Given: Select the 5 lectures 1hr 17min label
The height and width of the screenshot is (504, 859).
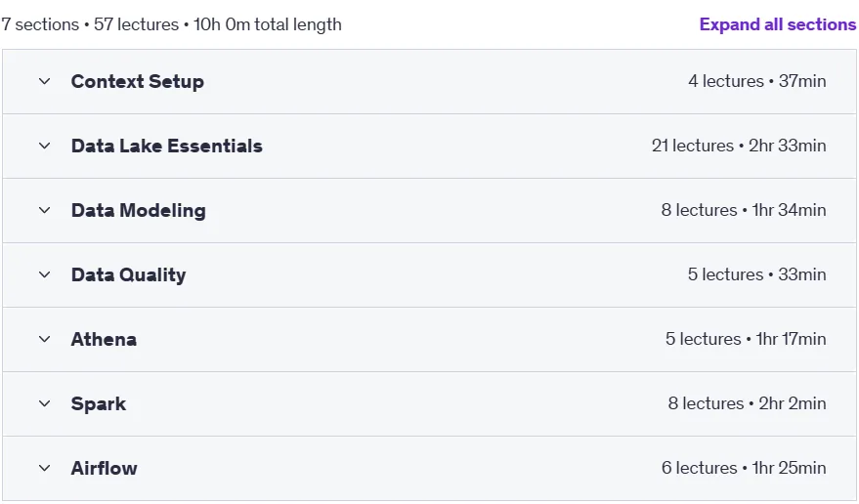Looking at the screenshot, I should (746, 339).
